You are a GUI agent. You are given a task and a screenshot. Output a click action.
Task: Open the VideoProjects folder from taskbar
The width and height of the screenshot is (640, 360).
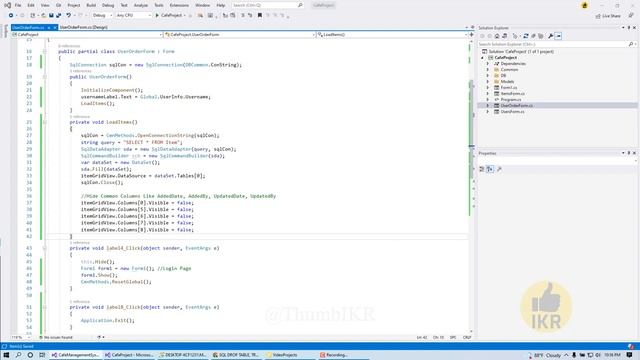[x=282, y=355]
